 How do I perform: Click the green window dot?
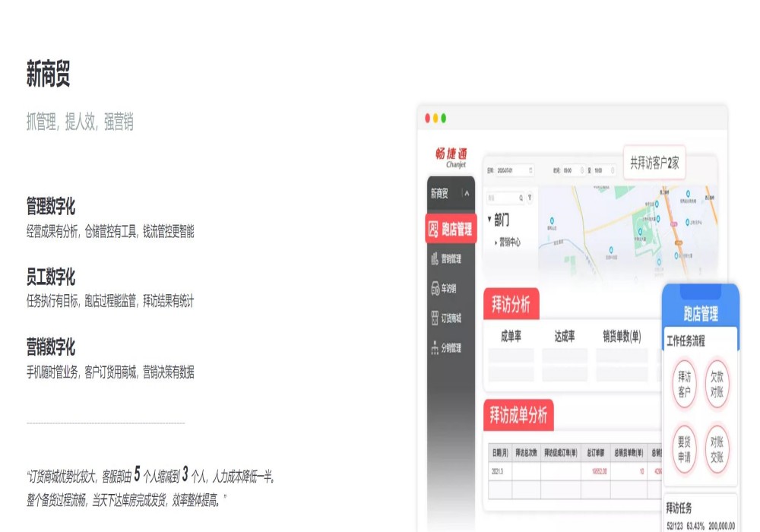(x=443, y=118)
